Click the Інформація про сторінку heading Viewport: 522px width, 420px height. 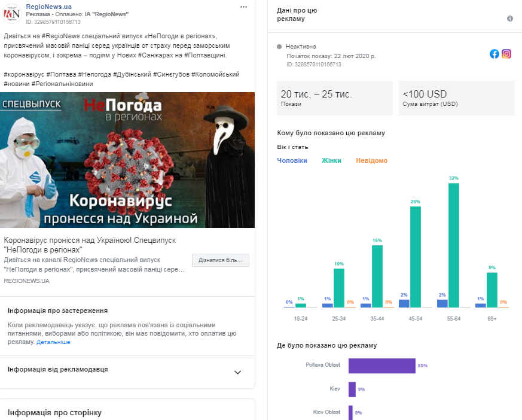click(x=54, y=413)
